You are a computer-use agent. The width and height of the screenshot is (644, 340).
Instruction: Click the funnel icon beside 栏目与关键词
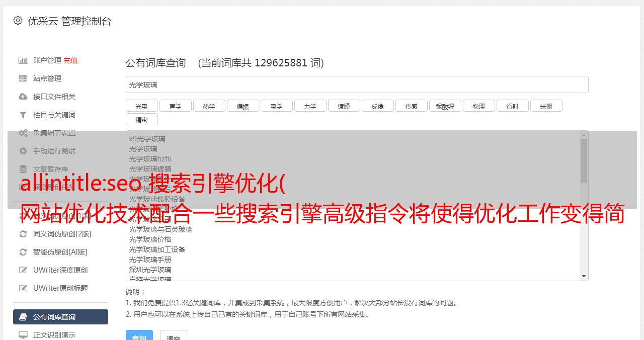pos(23,115)
